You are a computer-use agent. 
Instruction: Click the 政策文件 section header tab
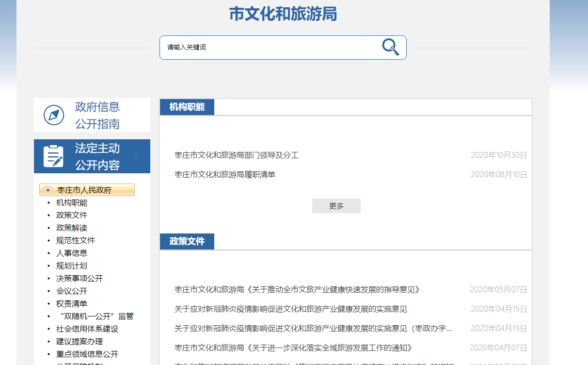click(187, 242)
